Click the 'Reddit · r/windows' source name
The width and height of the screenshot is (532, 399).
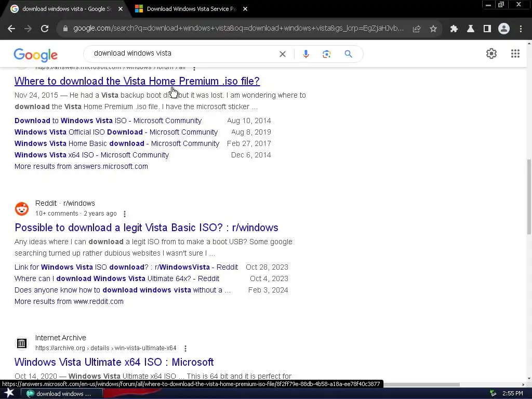pos(65,203)
